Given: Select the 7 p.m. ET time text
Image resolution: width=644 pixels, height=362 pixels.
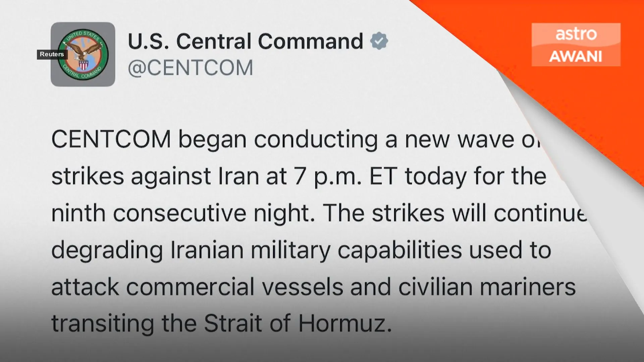Looking at the screenshot, I should 346,177.
